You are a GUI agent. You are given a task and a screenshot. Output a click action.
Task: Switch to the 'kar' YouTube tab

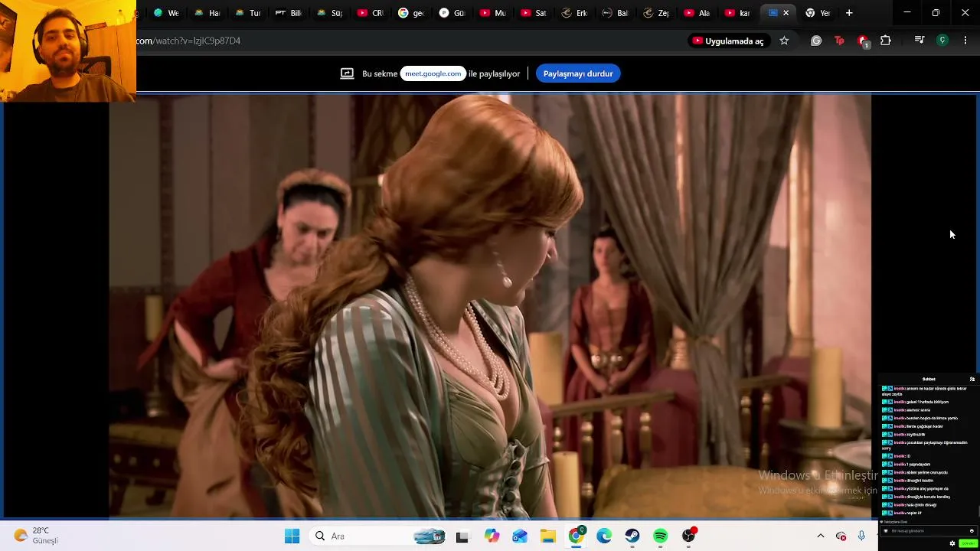[737, 13]
